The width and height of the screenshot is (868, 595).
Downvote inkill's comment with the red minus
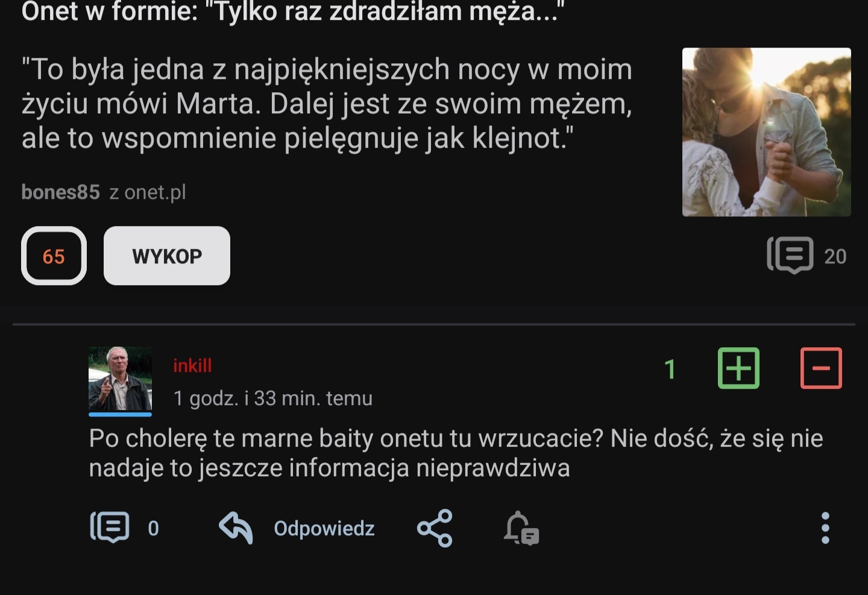pyautogui.click(x=821, y=368)
